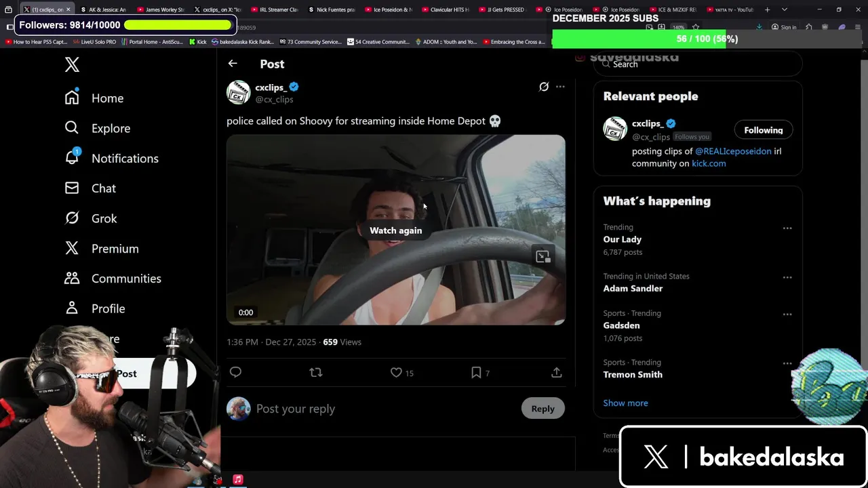This screenshot has height=488, width=868.
Task: Click Watch again on the video
Action: click(x=395, y=230)
